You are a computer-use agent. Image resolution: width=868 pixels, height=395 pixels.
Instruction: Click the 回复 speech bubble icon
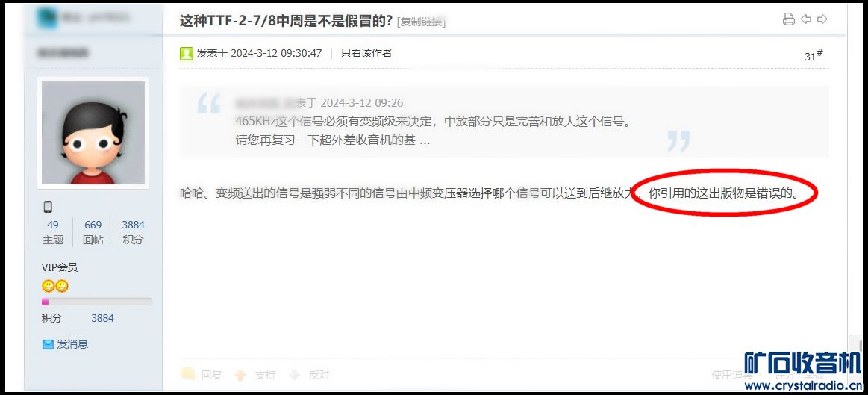tap(187, 375)
